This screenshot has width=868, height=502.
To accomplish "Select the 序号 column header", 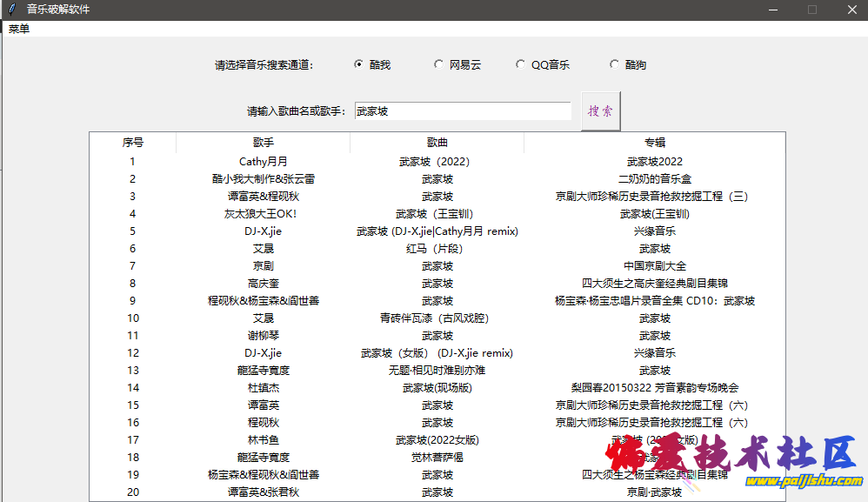I will point(132,143).
